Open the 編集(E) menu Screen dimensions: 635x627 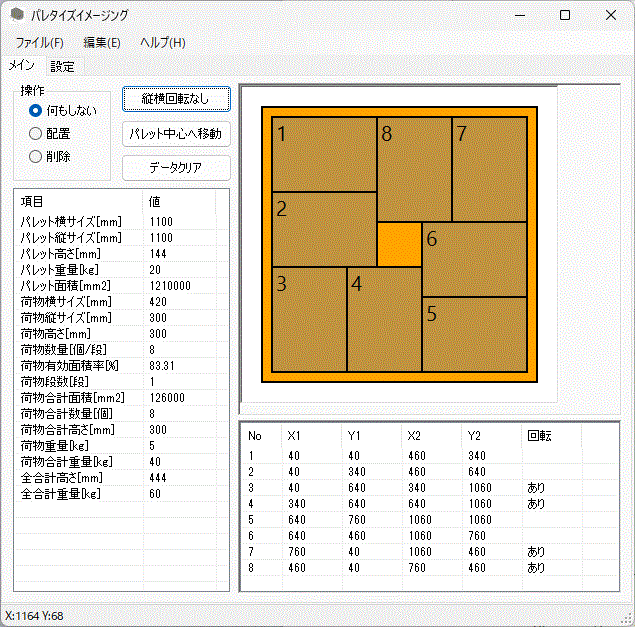pos(102,43)
